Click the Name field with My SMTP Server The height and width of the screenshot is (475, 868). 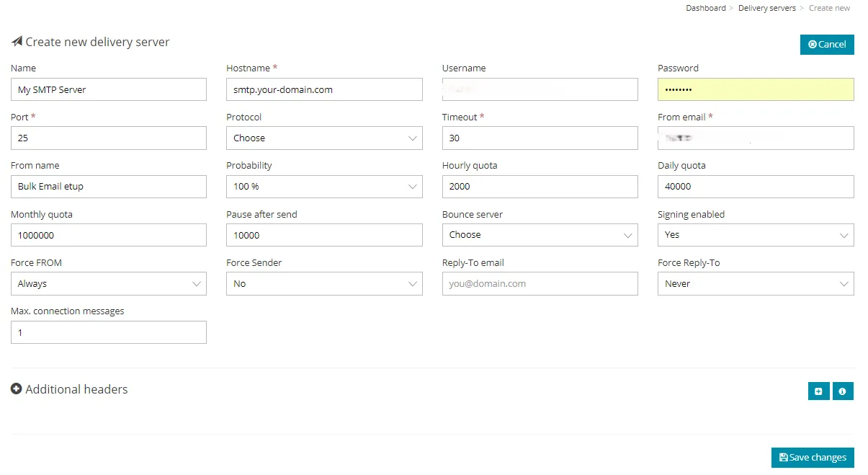(108, 90)
